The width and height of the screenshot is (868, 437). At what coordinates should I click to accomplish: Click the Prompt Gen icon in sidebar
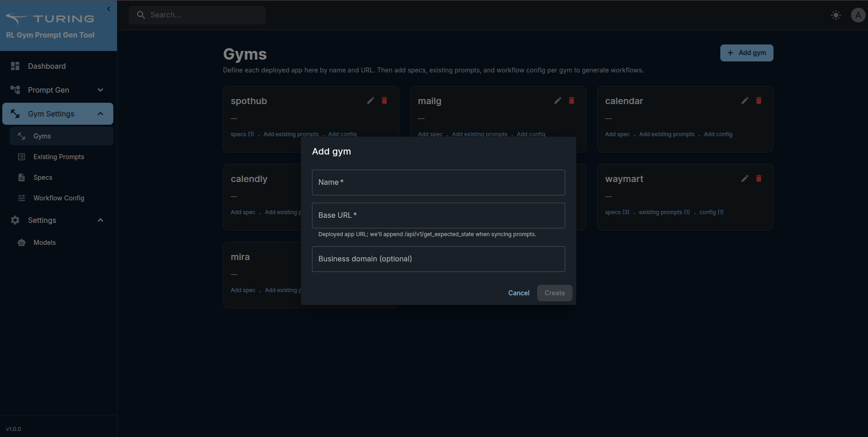15,90
